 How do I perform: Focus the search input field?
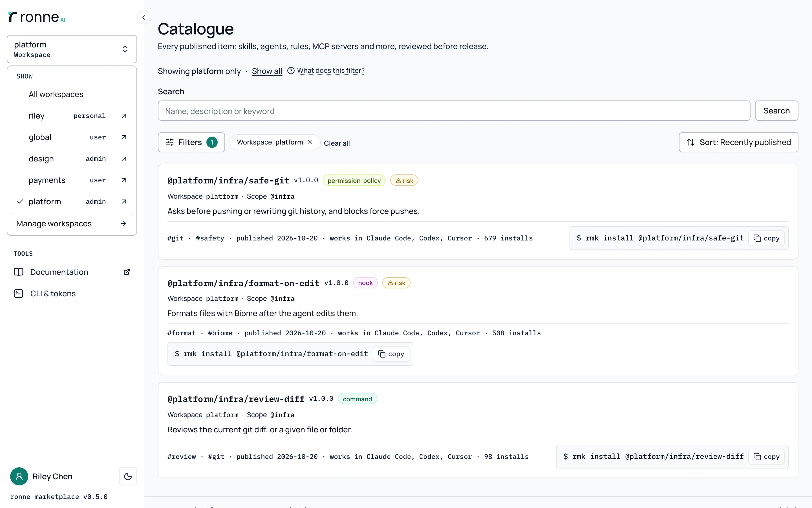point(454,111)
